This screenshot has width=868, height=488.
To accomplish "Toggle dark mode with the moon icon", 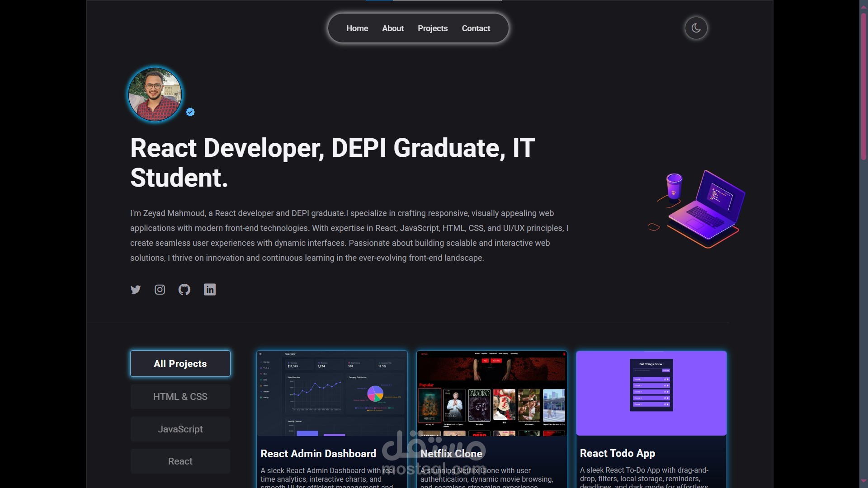I will pyautogui.click(x=696, y=28).
